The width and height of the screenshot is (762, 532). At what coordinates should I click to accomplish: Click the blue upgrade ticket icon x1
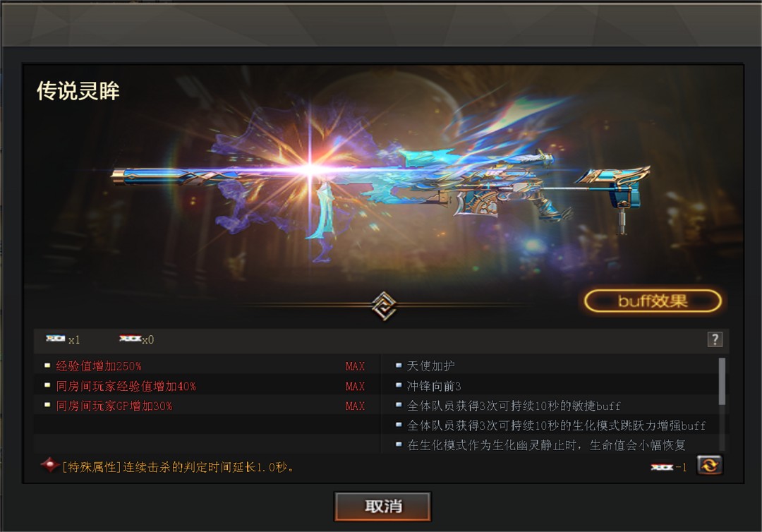pyautogui.click(x=56, y=338)
